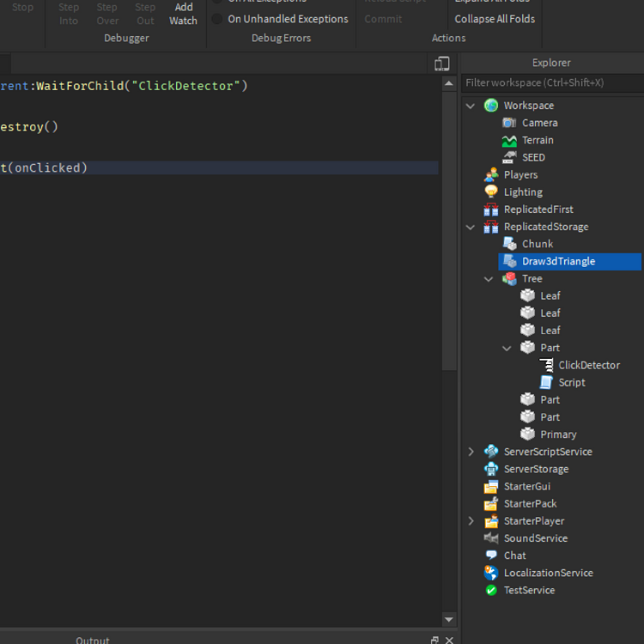The width and height of the screenshot is (644, 644).
Task: Focus the Filter workspace search field
Action: click(552, 83)
